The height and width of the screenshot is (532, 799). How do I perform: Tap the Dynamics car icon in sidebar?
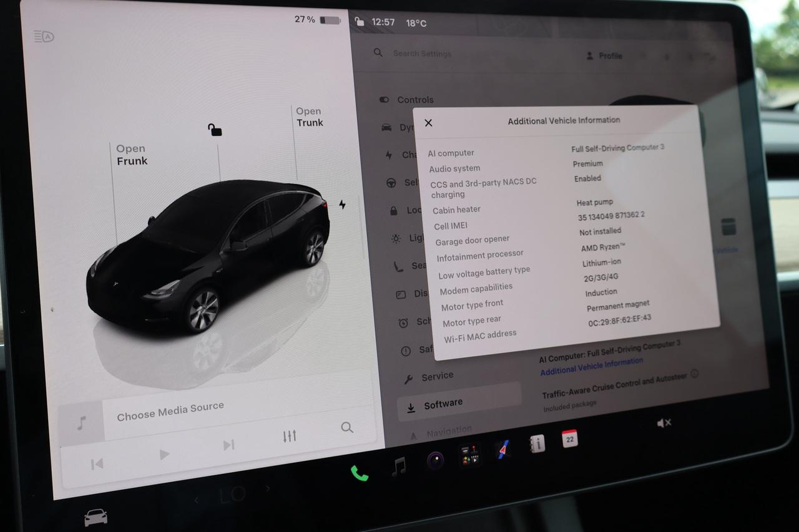pos(386,127)
